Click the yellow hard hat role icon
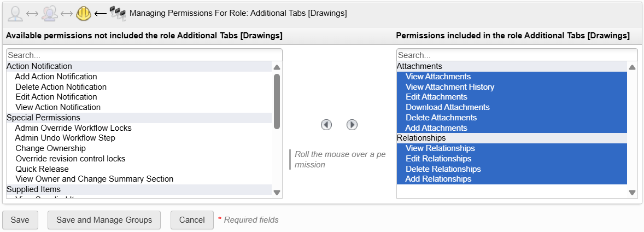The height and width of the screenshot is (232, 644). tap(84, 13)
